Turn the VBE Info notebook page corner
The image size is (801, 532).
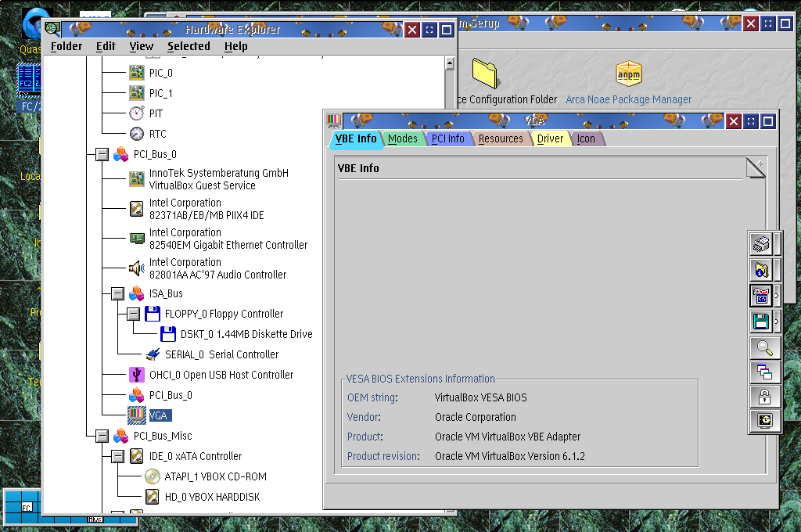pyautogui.click(x=756, y=167)
